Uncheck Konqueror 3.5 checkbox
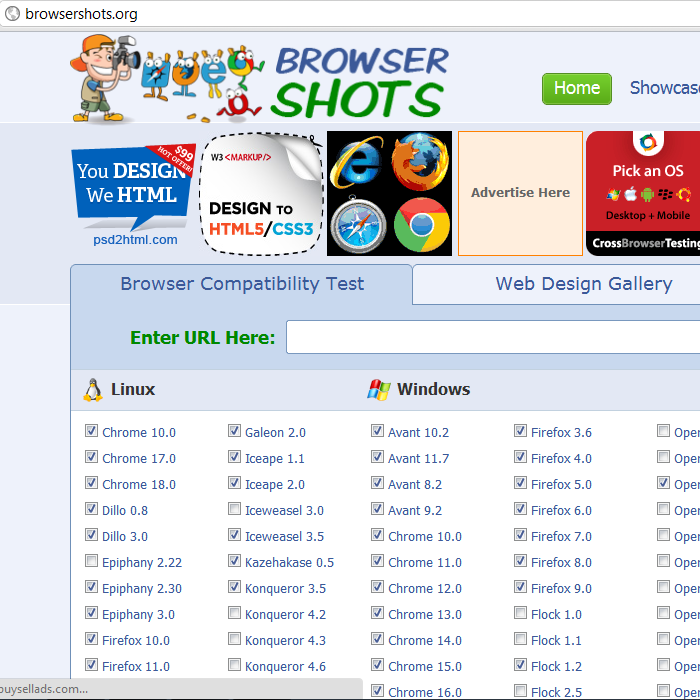This screenshot has height=700, width=700. pyautogui.click(x=234, y=587)
